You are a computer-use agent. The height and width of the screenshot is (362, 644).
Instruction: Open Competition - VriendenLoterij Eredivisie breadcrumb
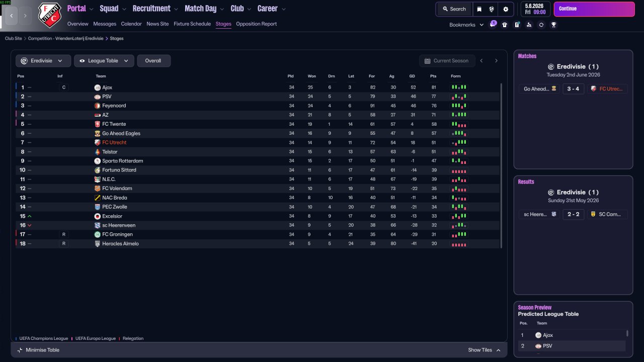[x=66, y=38]
